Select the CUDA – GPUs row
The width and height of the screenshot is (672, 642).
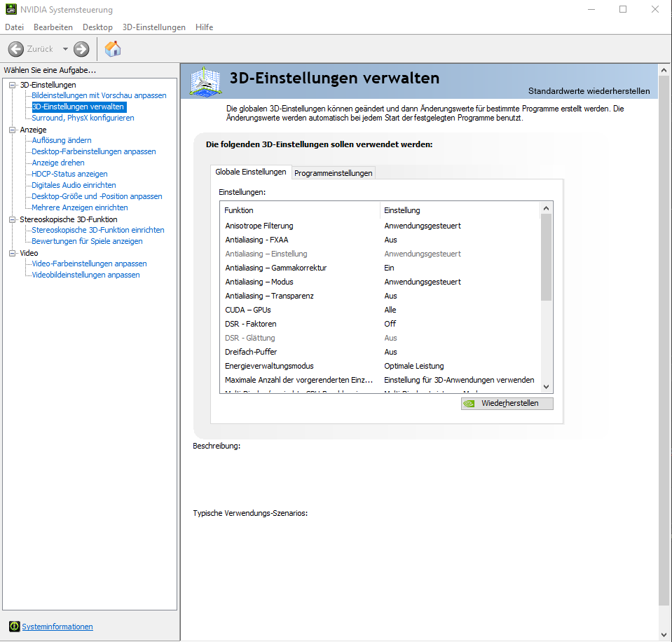click(x=380, y=310)
